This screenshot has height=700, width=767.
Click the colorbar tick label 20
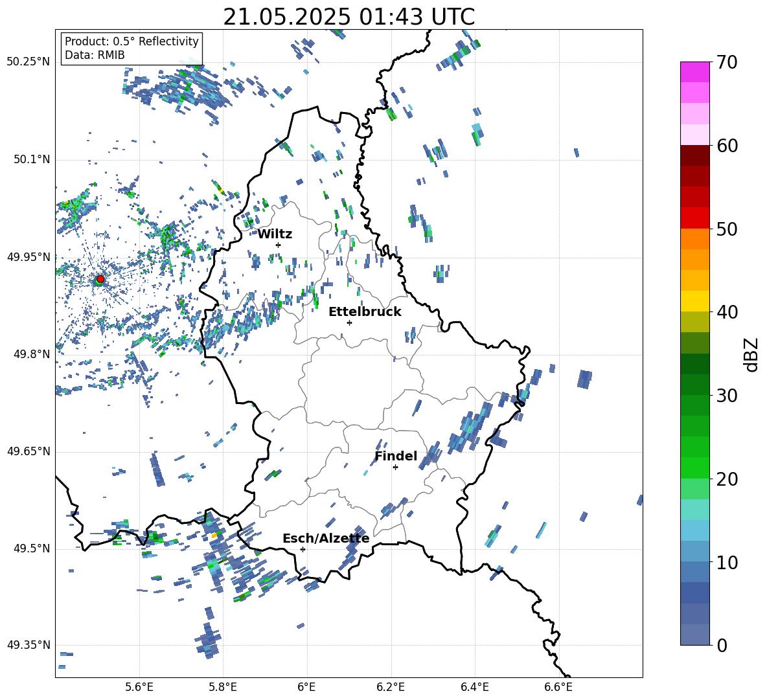(x=727, y=479)
